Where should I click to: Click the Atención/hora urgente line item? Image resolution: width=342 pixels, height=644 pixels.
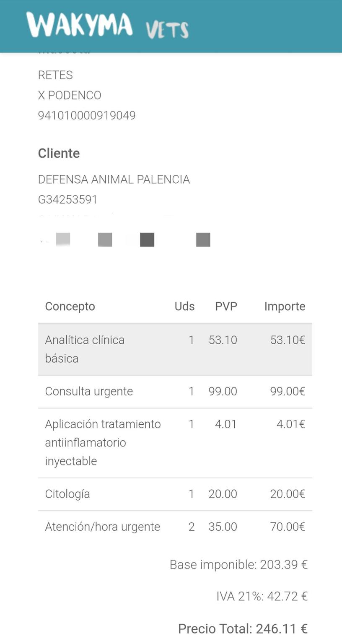[x=103, y=527]
